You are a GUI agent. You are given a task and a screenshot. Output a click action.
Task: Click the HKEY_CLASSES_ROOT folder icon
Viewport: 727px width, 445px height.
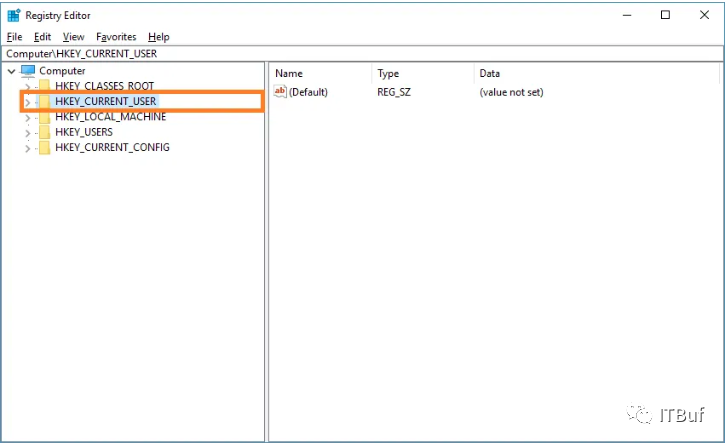[45, 86]
